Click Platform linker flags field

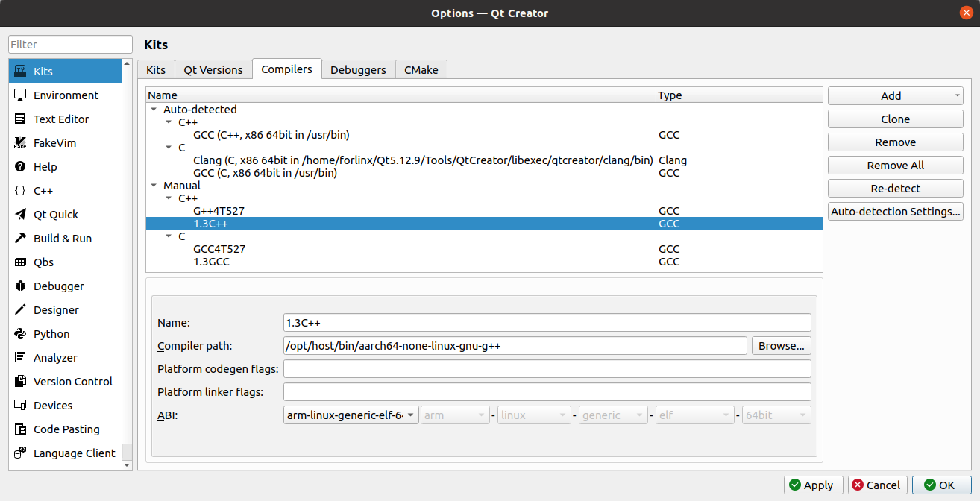(x=547, y=392)
